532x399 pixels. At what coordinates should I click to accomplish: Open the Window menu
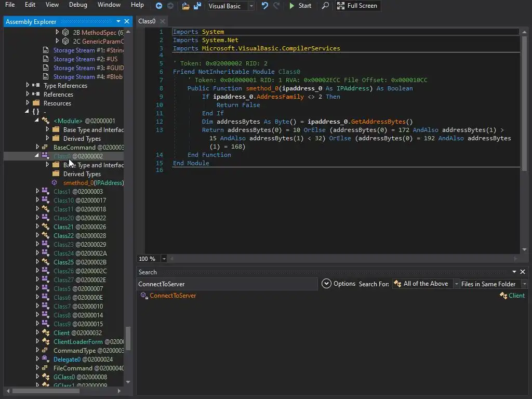109,5
